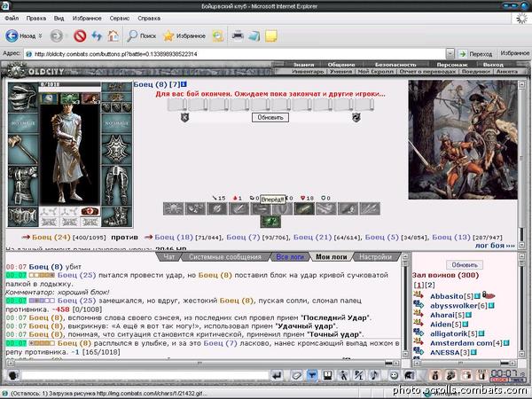Click the blue Refresh arrows icon
Image resolution: width=532 pixels, height=399 pixels.
pyautogui.click(x=97, y=35)
